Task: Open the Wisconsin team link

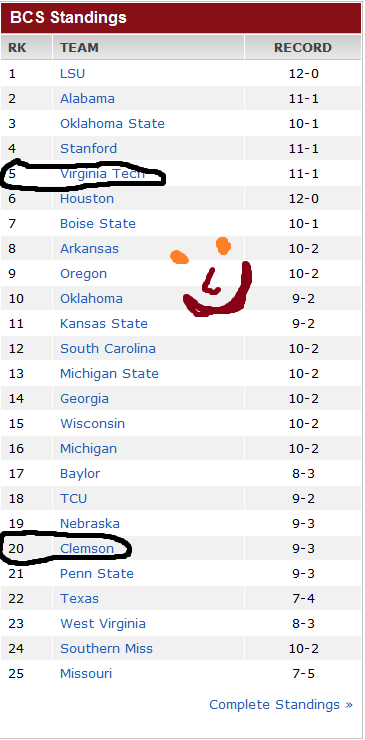Action: 93,424
